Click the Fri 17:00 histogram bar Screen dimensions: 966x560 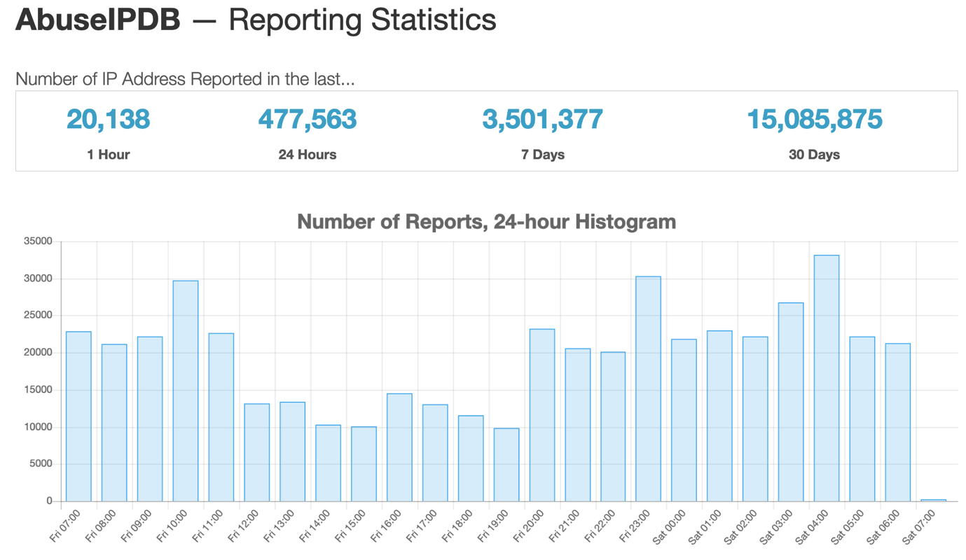pyautogui.click(x=435, y=453)
